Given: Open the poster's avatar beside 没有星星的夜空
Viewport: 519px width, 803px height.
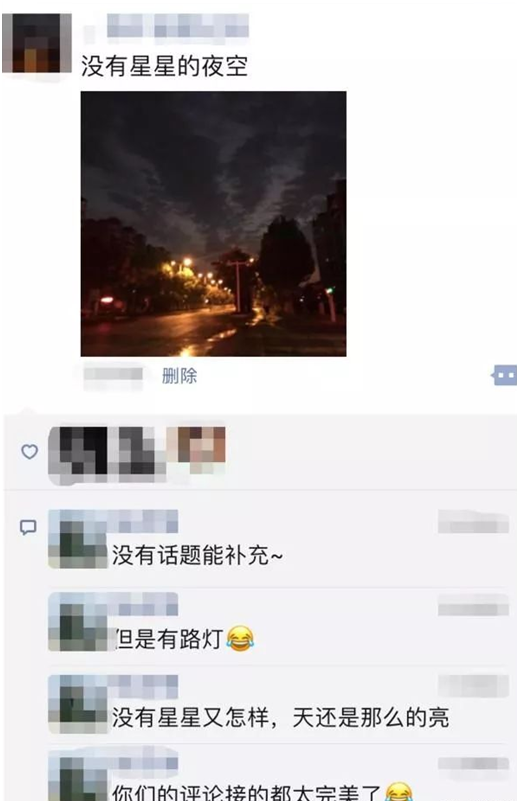Looking at the screenshot, I should (x=37, y=44).
